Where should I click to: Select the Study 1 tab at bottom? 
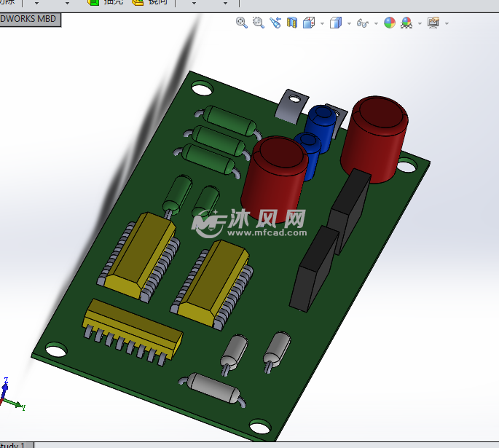pyautogui.click(x=16, y=445)
